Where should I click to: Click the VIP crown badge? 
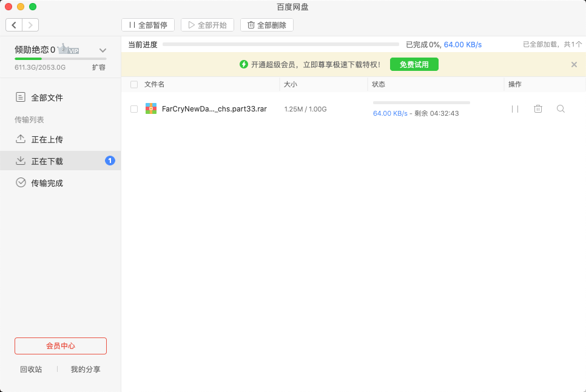point(69,49)
